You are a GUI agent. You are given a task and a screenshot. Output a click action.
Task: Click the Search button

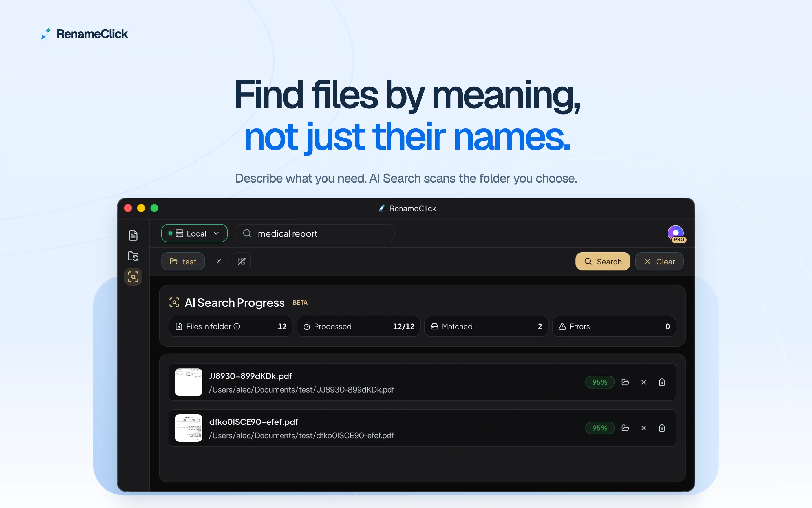point(603,261)
